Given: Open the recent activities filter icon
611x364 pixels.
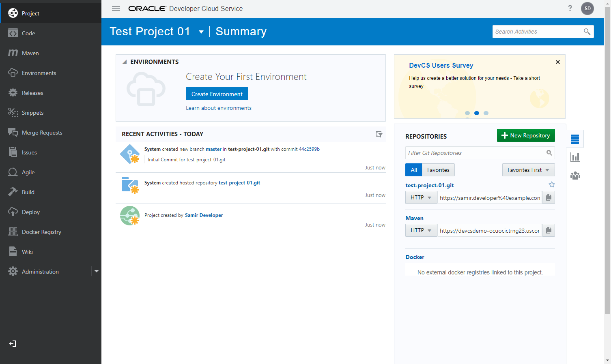Looking at the screenshot, I should [379, 134].
